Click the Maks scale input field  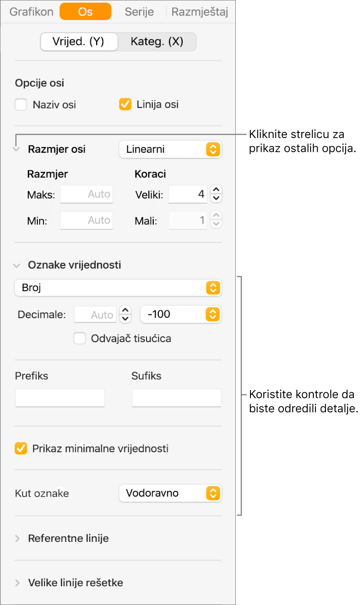[x=87, y=194]
